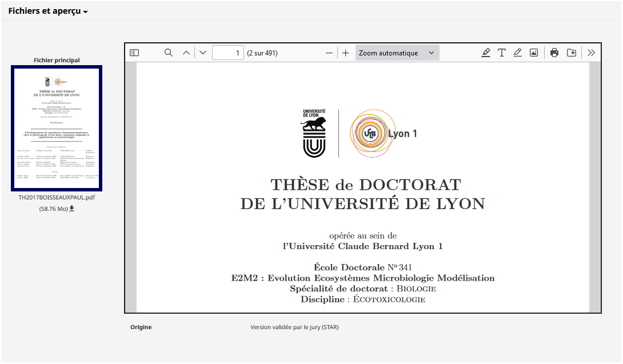Screen dimensions: 623x364
Task: Open the Zoom automatique dropdown
Action: [397, 53]
